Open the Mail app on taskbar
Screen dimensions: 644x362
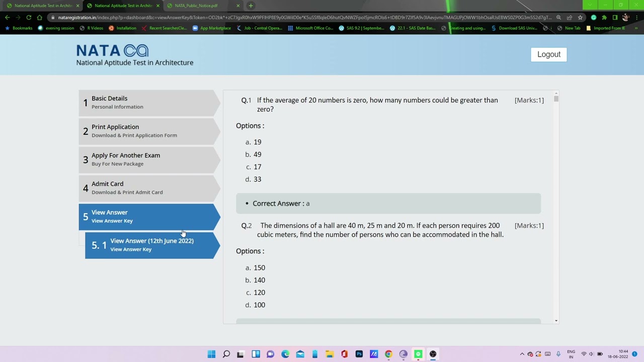click(300, 354)
